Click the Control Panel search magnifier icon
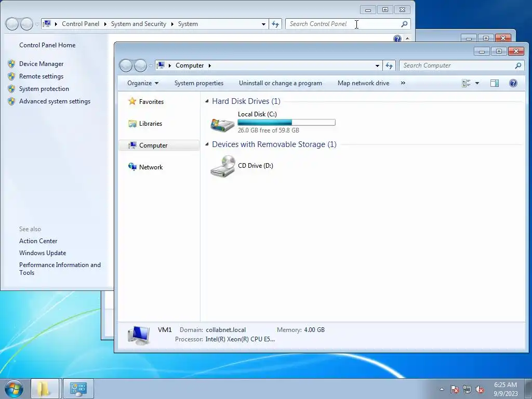This screenshot has width=532, height=399. pos(404,24)
